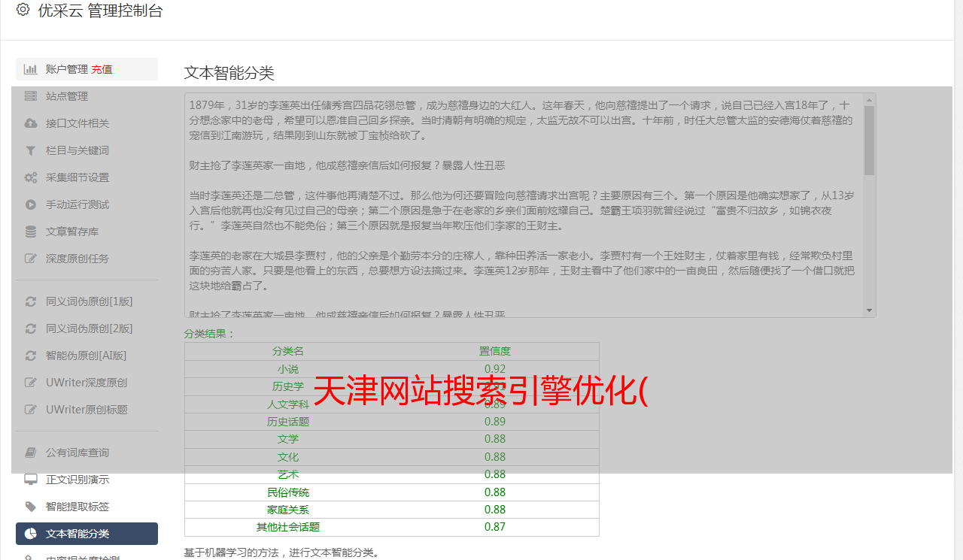Select the 民俗传统 category cell
Screen dimensions: 963x560
(288, 492)
